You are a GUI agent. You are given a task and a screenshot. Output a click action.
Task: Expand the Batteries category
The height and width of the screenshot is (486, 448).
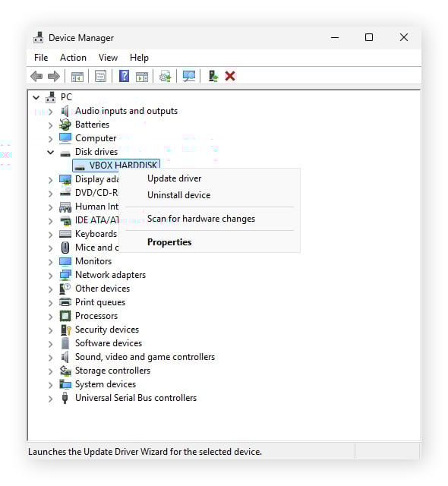point(51,125)
